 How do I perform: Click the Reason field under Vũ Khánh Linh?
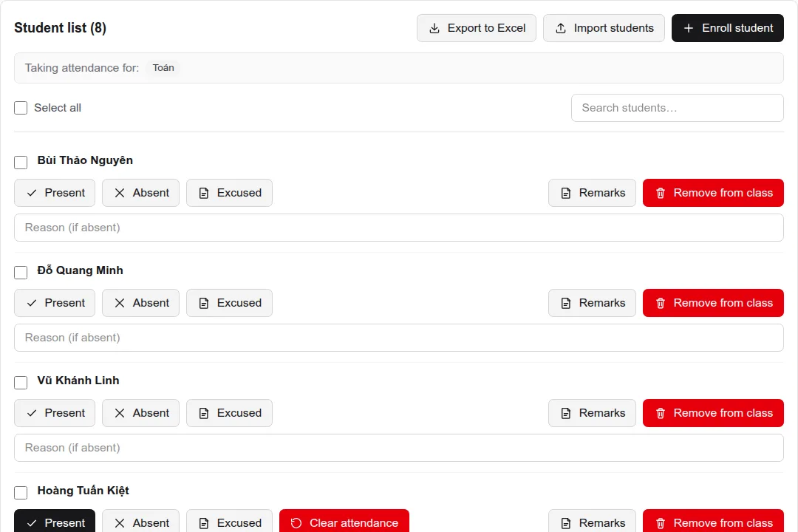point(399,448)
